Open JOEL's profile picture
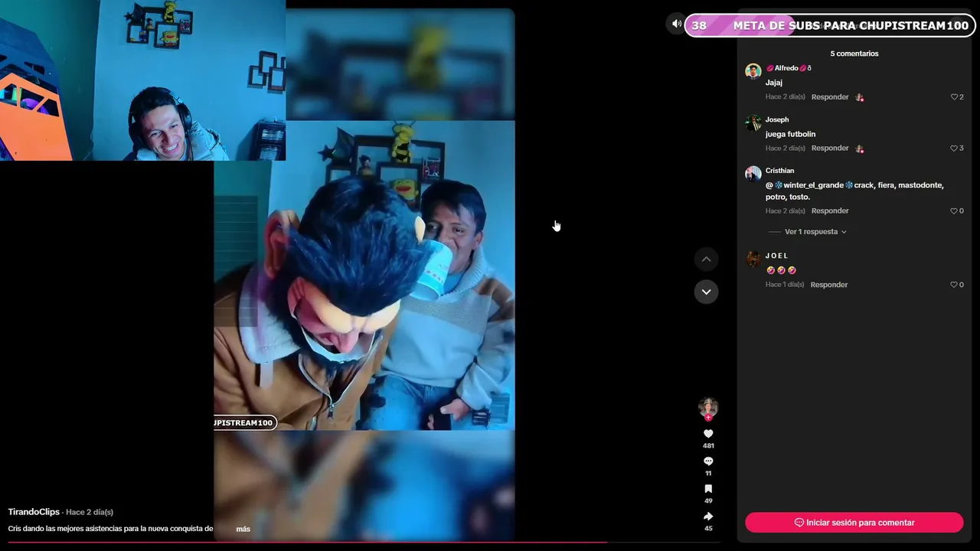 (753, 259)
